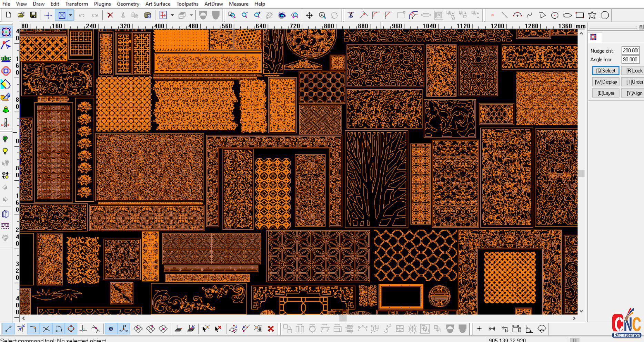The height and width of the screenshot is (342, 644).
Task: Pick the rectangle drawing tool
Action: point(580,15)
